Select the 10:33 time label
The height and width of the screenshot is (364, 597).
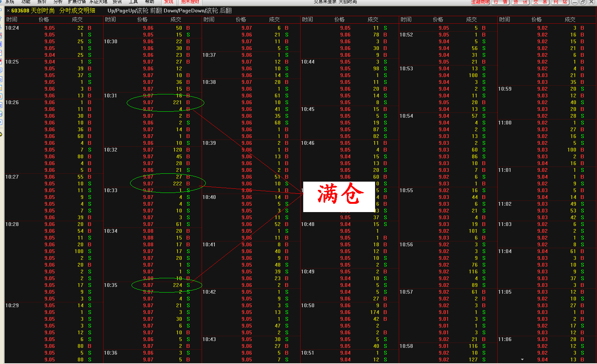tap(111, 190)
